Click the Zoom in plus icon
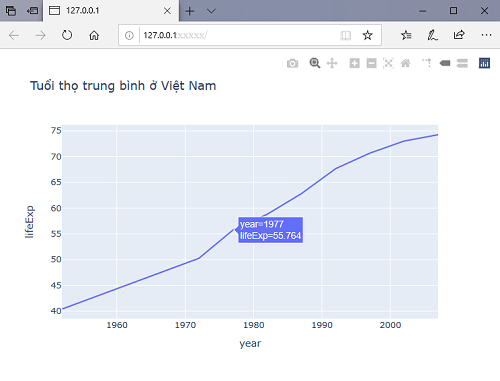The height and width of the screenshot is (381, 500). [x=354, y=63]
